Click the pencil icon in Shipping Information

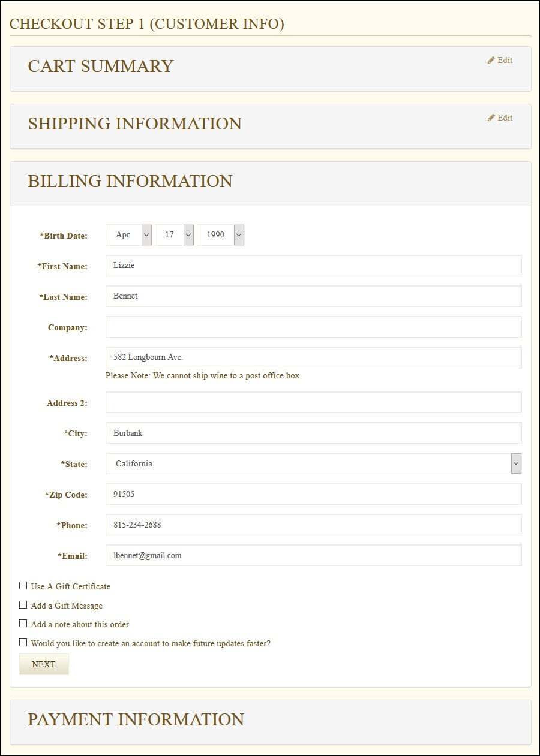click(491, 118)
